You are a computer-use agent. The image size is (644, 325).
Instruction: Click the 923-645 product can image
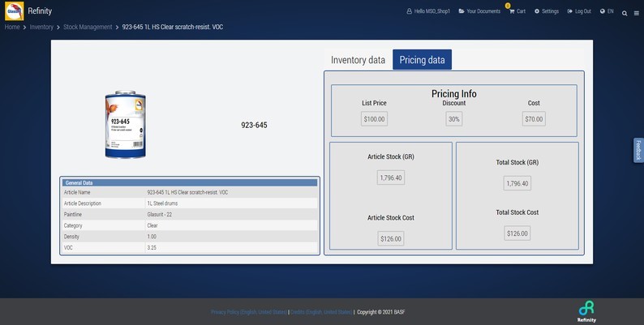coord(125,124)
